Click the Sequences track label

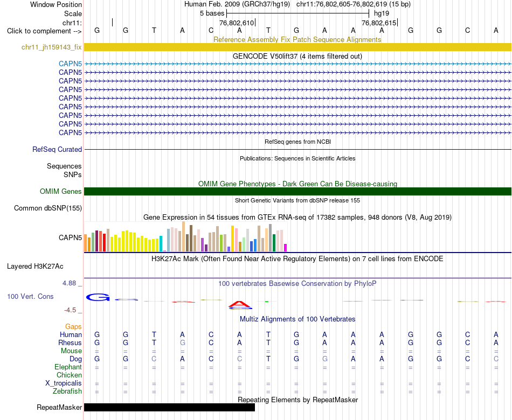(64, 166)
